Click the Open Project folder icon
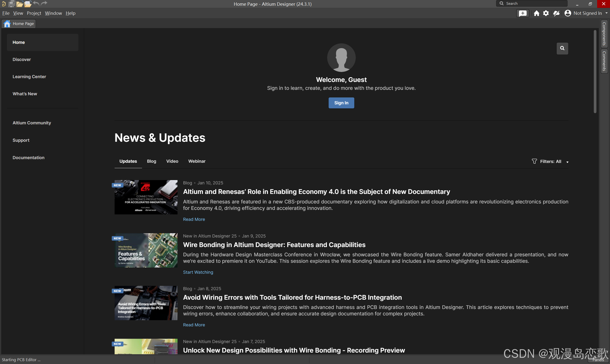The height and width of the screenshot is (364, 610). 20,4
